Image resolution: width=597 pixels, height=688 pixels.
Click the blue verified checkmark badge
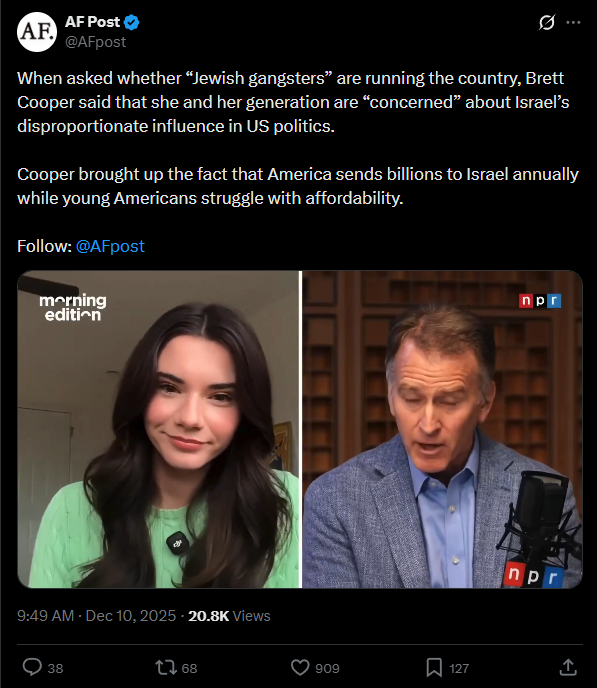click(132, 22)
